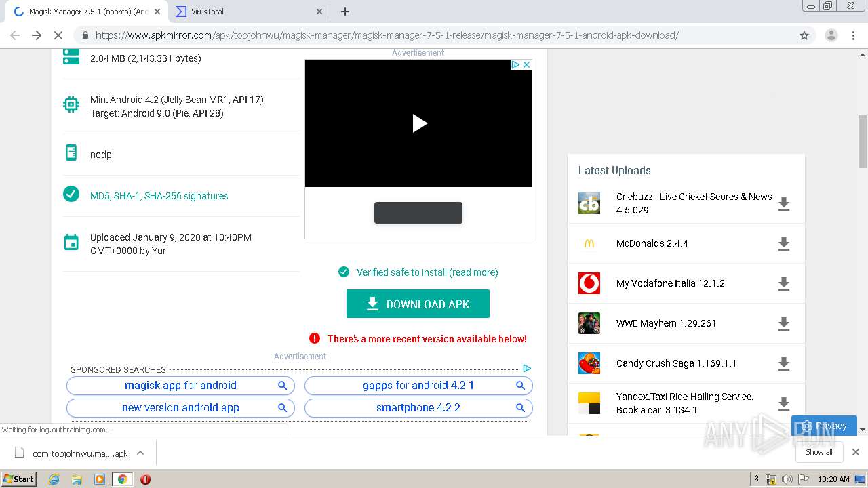868x488 pixels.
Task: Download McDonald's 2.4.4 via arrow icon
Action: (x=784, y=244)
